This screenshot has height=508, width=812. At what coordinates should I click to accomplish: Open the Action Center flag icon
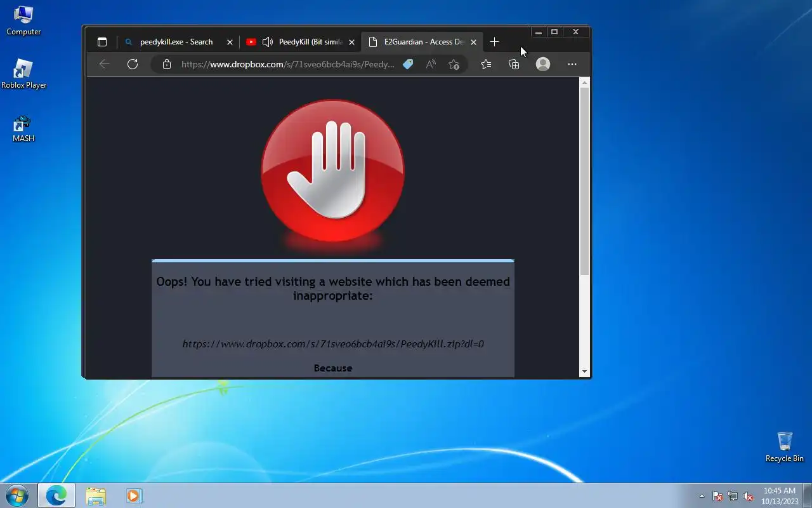(x=717, y=496)
